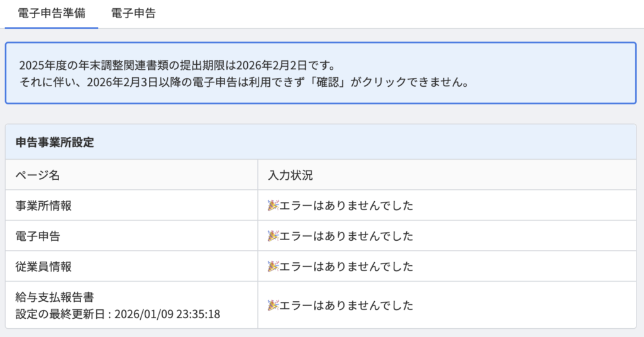Click the party popper icon in the 従業員情報 row

pyautogui.click(x=273, y=267)
